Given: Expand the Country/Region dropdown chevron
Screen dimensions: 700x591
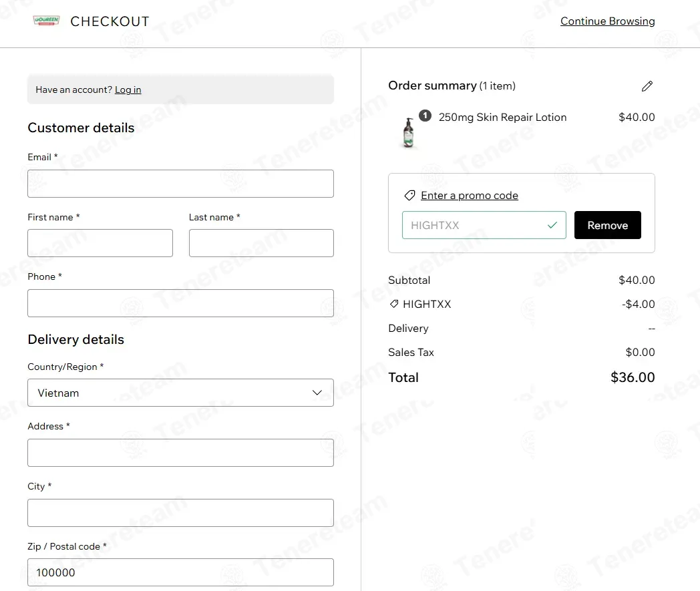Looking at the screenshot, I should point(317,393).
